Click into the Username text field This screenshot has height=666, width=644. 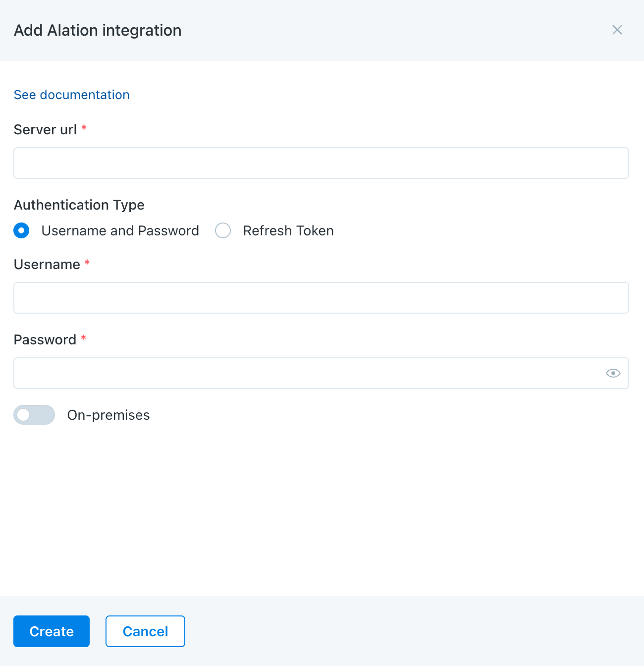click(x=321, y=298)
